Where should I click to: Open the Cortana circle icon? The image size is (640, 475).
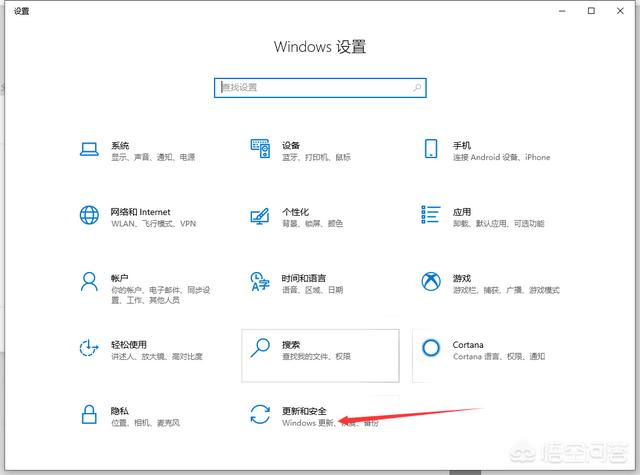tap(431, 348)
